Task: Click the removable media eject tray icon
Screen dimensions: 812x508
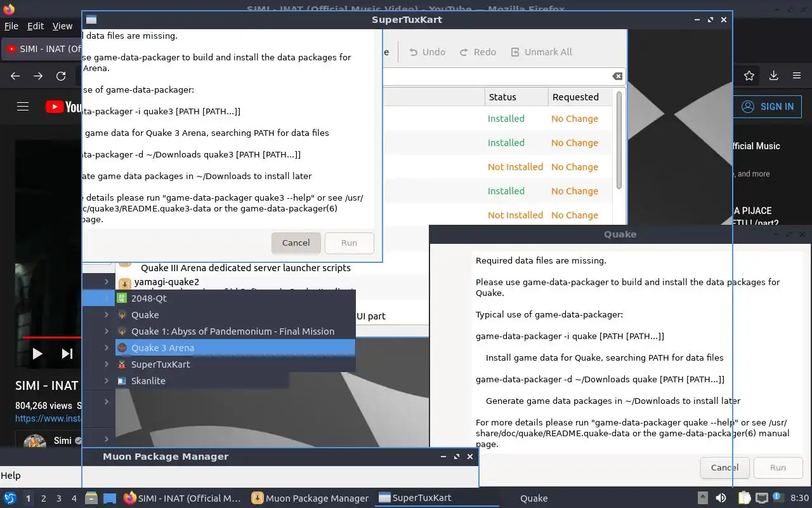Action: [x=702, y=498]
